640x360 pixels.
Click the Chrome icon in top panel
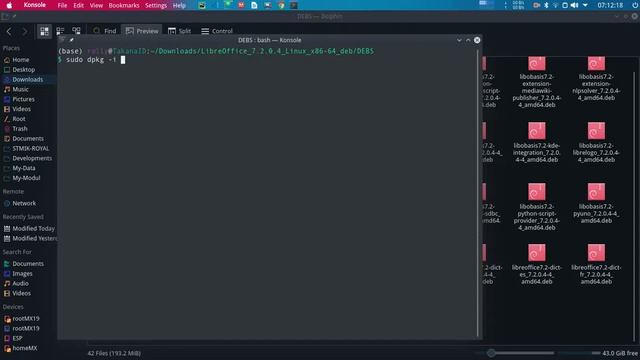point(281,5)
